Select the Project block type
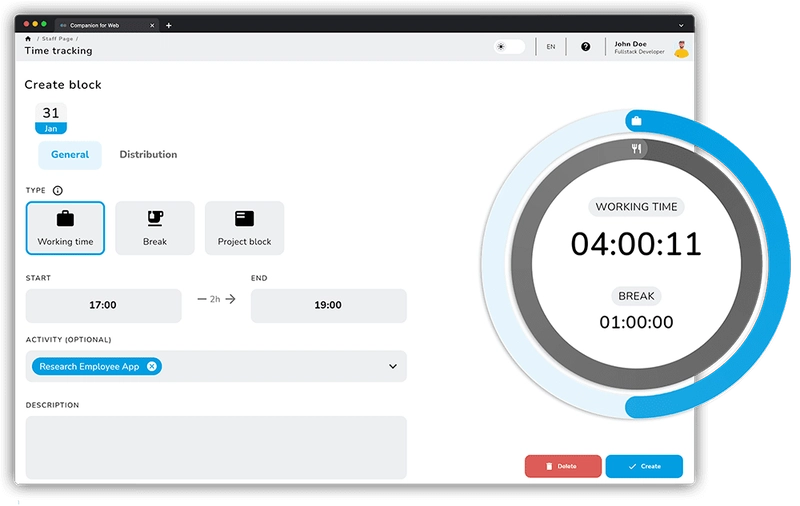800x506 pixels. pyautogui.click(x=244, y=228)
